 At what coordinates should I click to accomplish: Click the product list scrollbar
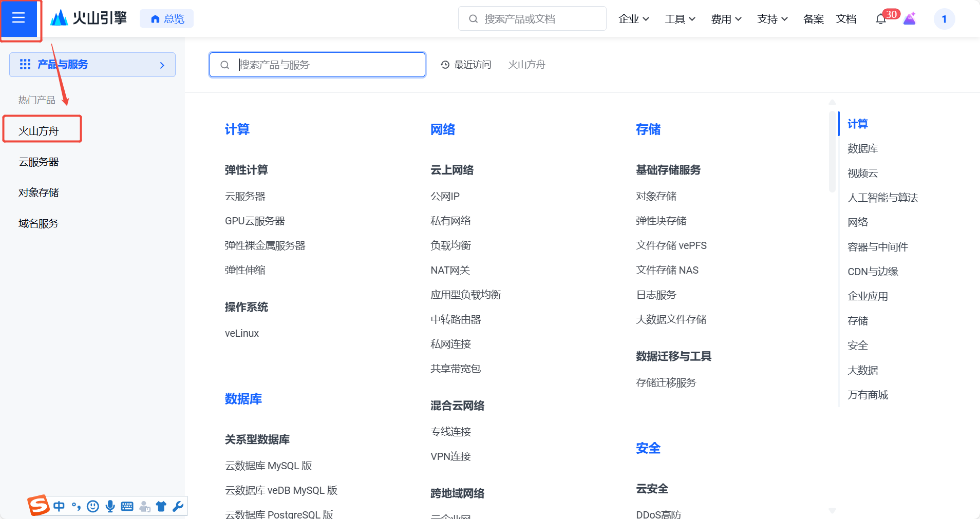(x=833, y=151)
